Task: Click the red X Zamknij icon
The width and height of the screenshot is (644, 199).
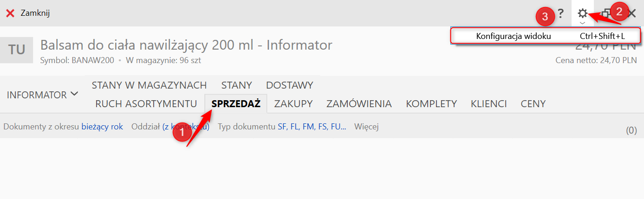Action: pyautogui.click(x=10, y=13)
